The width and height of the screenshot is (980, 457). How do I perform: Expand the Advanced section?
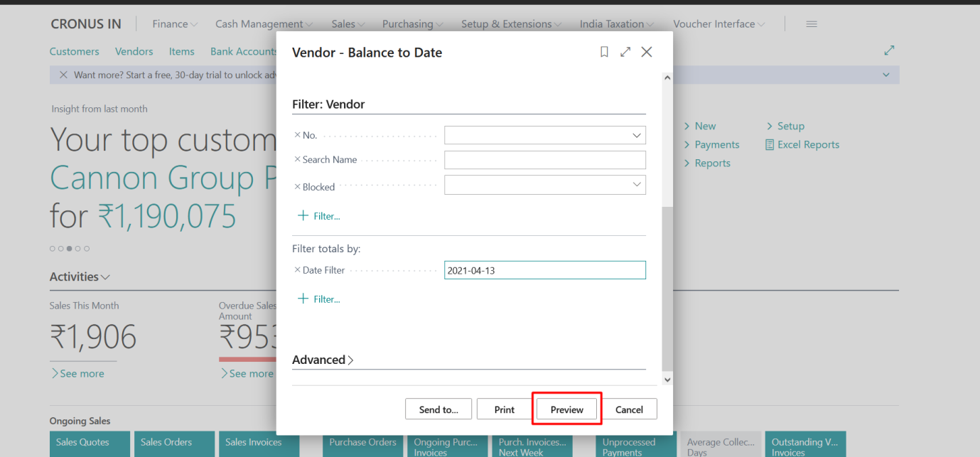[323, 360]
